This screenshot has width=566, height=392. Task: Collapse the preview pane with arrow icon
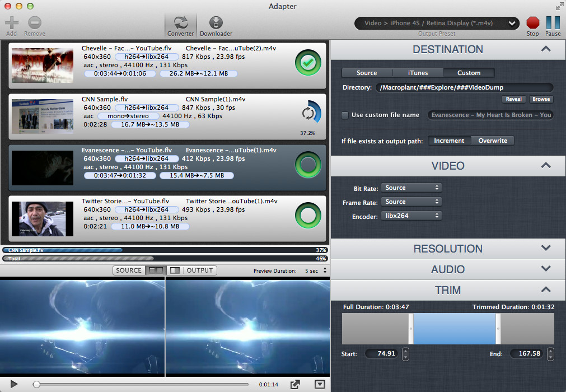(320, 384)
